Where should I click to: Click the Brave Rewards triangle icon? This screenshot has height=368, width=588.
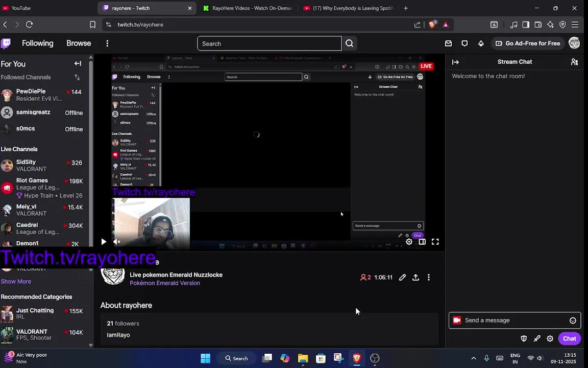point(446,25)
